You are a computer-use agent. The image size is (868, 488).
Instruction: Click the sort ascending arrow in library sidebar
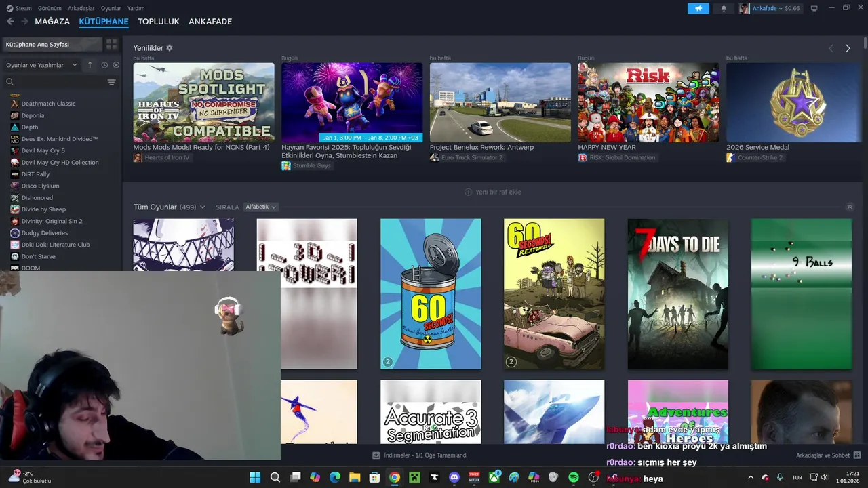(x=90, y=65)
